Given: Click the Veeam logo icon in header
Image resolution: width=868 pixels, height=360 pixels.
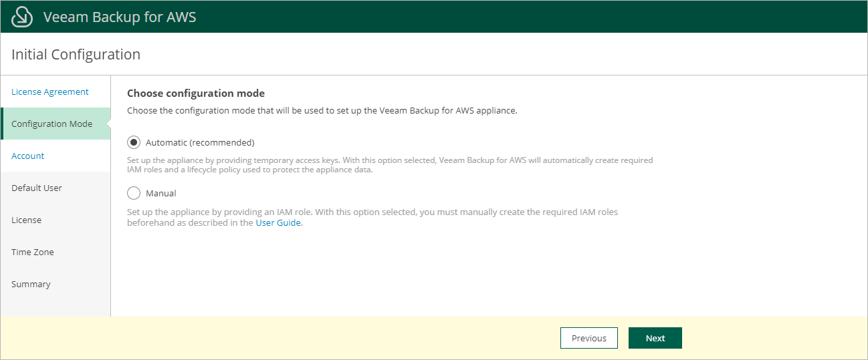Looking at the screenshot, I should 22,17.
